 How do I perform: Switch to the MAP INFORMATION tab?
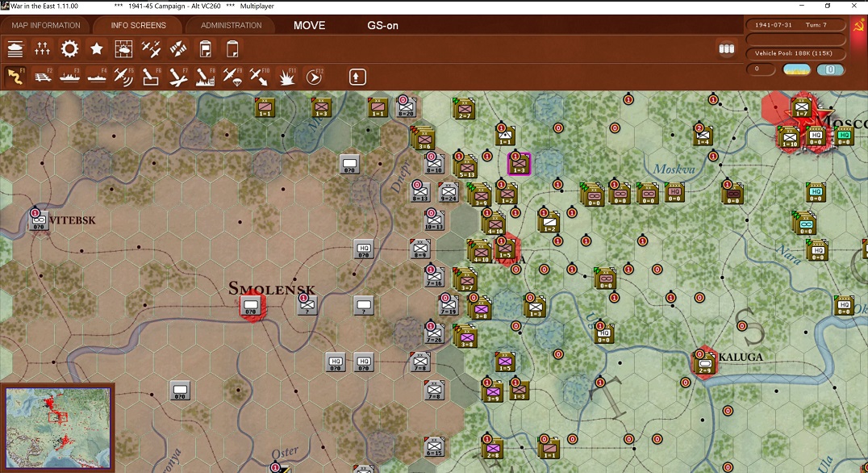pyautogui.click(x=46, y=26)
